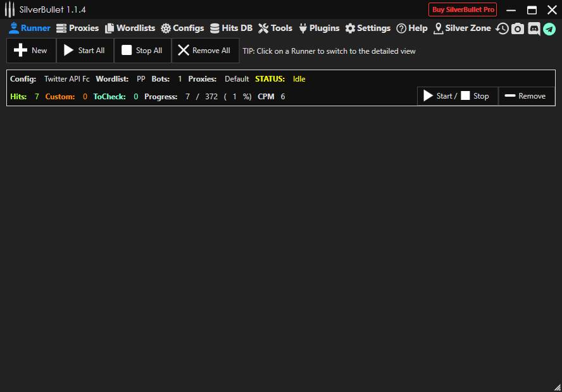Visit Silver Zone tab
Image resolution: width=562 pixels, height=392 pixels.
pyautogui.click(x=462, y=28)
